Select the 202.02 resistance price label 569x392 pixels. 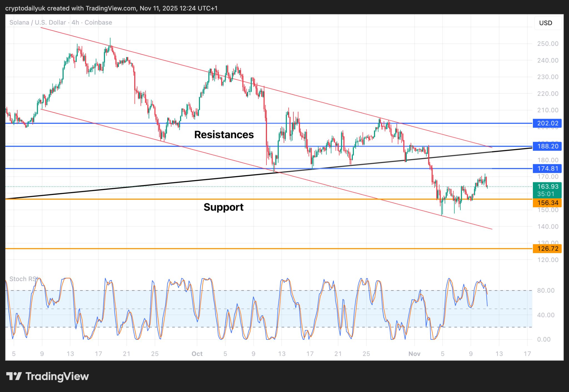point(547,123)
